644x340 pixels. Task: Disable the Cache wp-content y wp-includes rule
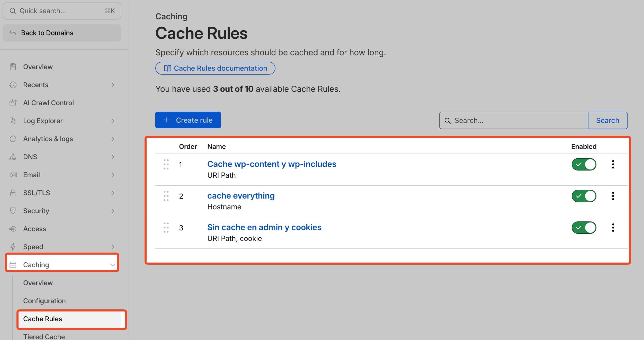pos(584,164)
